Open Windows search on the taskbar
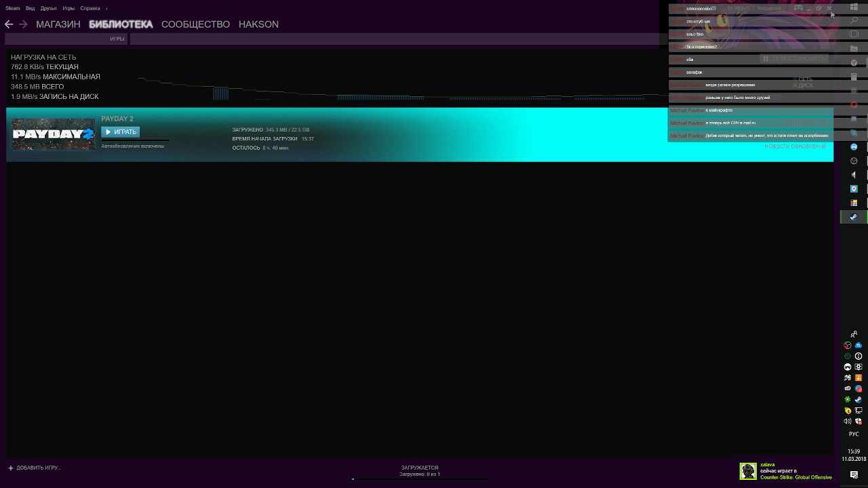Viewport: 868px width, 488px height. (x=854, y=22)
